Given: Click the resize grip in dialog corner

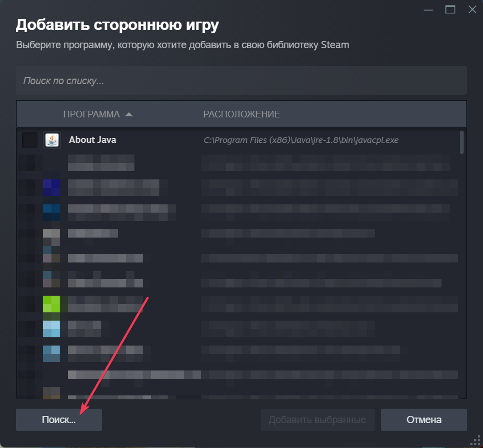Looking at the screenshot, I should (476, 441).
